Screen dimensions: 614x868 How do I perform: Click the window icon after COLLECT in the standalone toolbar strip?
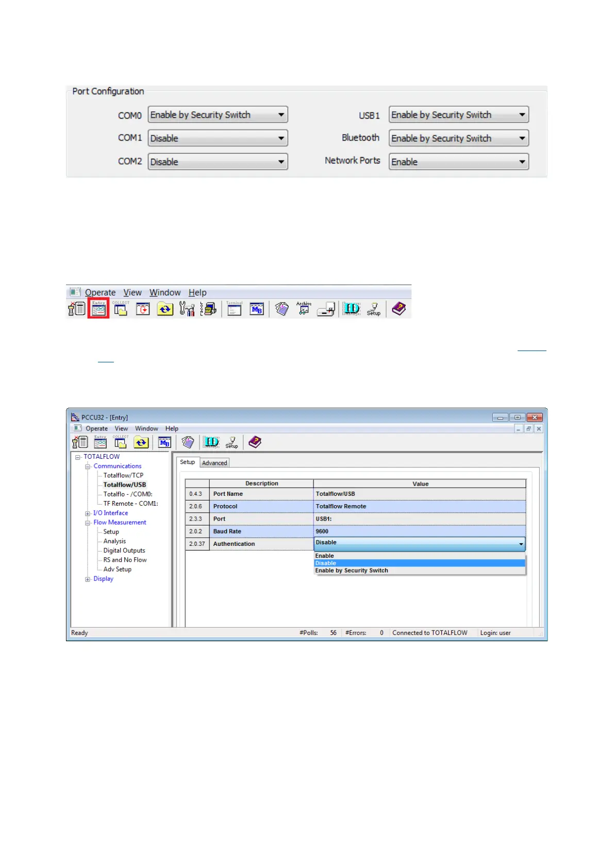coord(143,309)
